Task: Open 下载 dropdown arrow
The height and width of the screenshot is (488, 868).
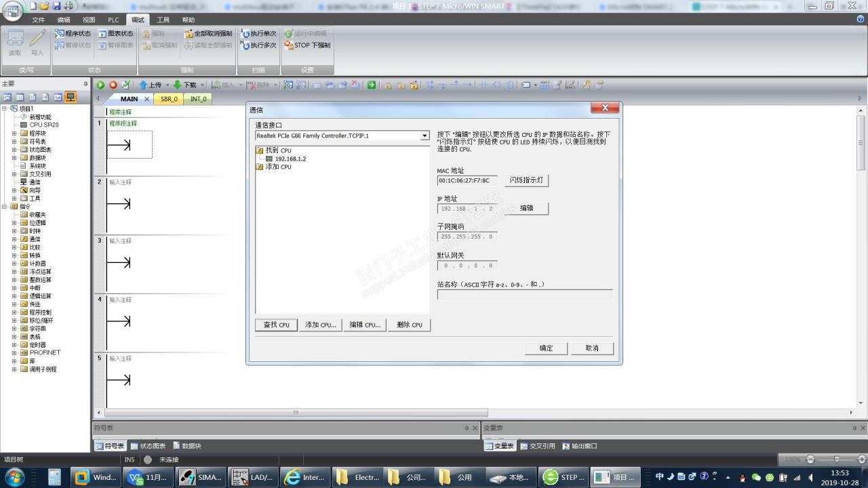Action: click(202, 85)
